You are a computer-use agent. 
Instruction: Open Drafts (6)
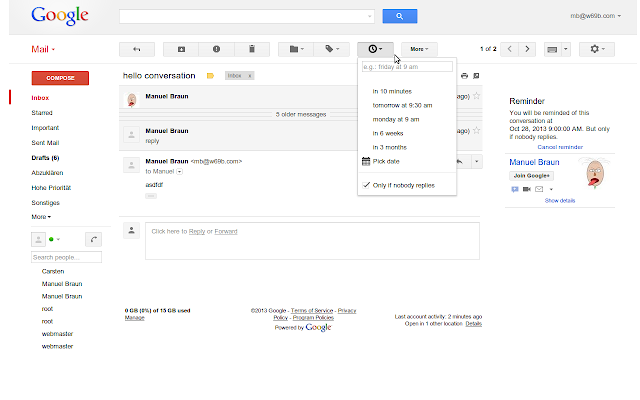(x=45, y=158)
